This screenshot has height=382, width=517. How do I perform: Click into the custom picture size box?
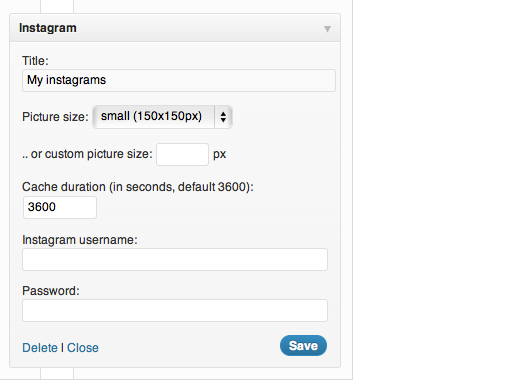(x=182, y=154)
